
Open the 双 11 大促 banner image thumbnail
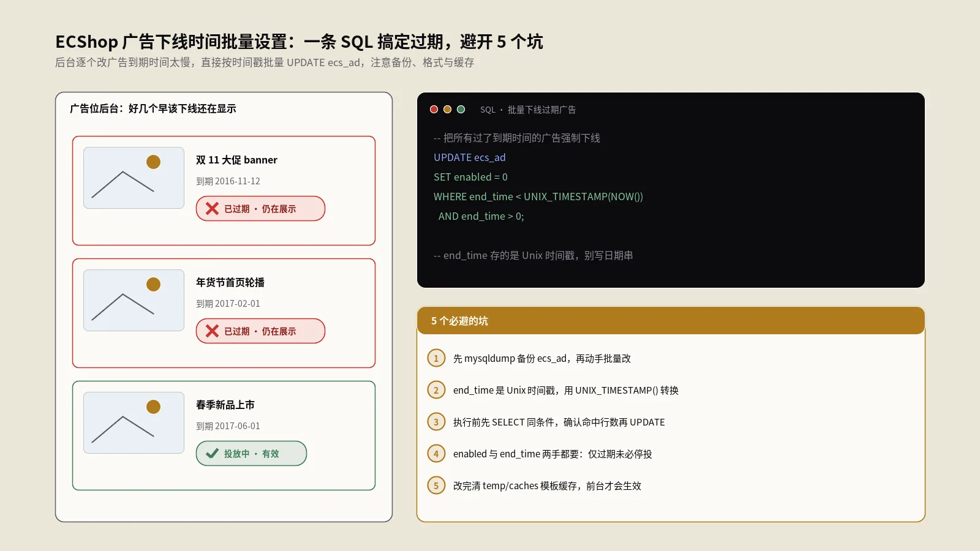(134, 178)
